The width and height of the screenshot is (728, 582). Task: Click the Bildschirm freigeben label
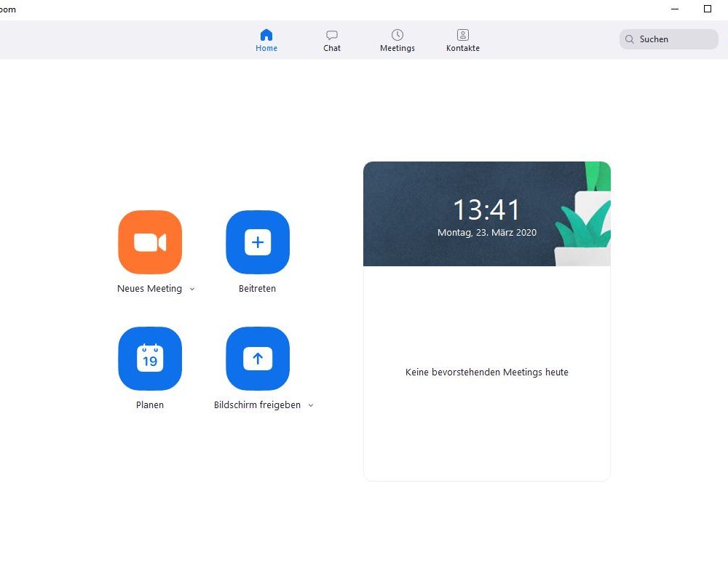(x=257, y=405)
